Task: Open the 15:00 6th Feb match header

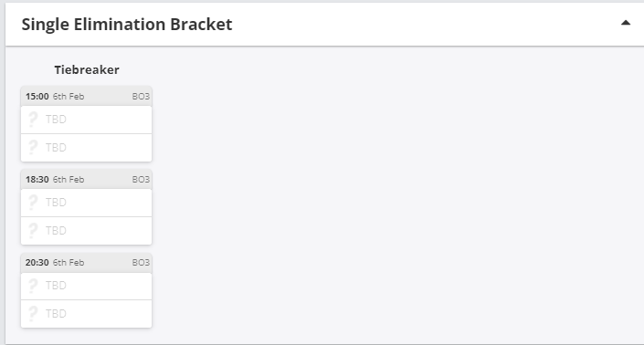Action: tap(86, 97)
